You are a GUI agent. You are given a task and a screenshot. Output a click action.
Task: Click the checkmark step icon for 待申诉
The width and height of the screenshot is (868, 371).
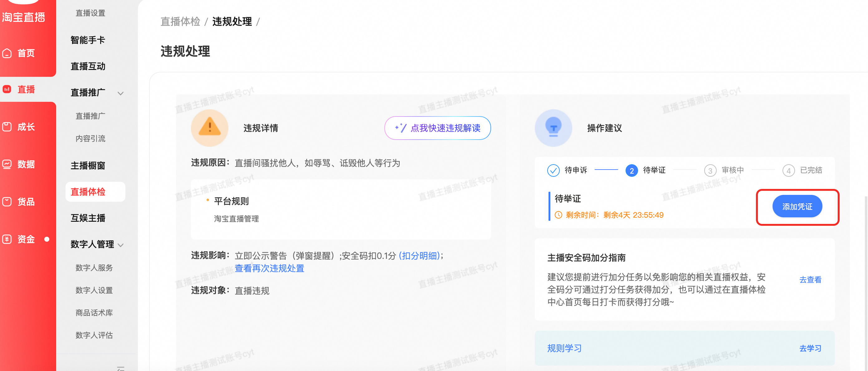553,170
